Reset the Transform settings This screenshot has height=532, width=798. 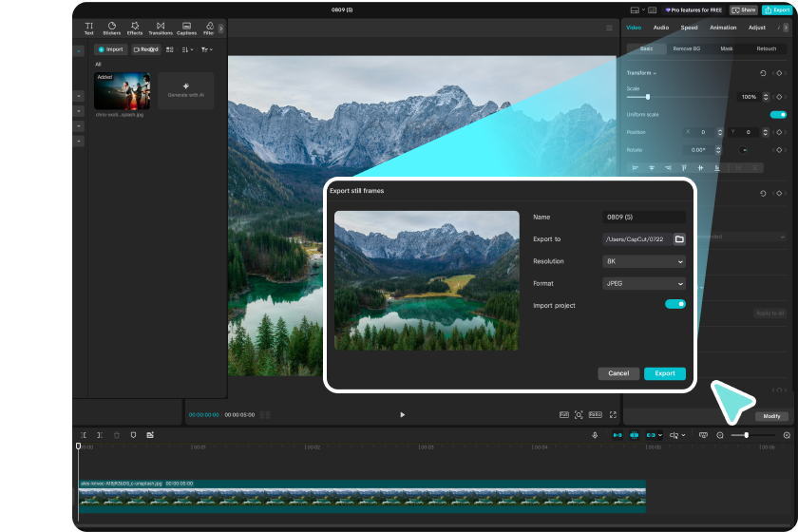pos(763,73)
